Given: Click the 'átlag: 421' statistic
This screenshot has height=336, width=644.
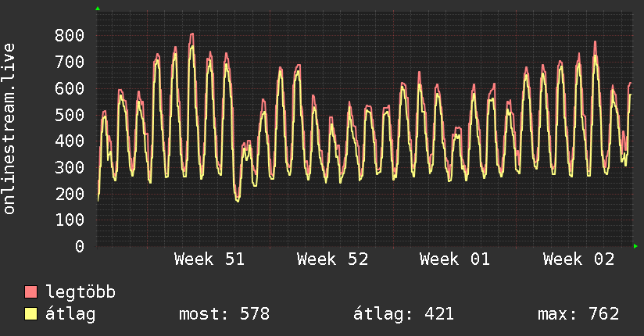Looking at the screenshot, I should coord(404,314).
